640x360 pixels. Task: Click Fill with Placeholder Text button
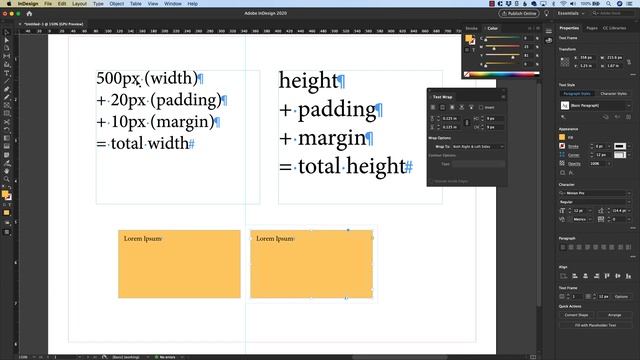(x=596, y=326)
